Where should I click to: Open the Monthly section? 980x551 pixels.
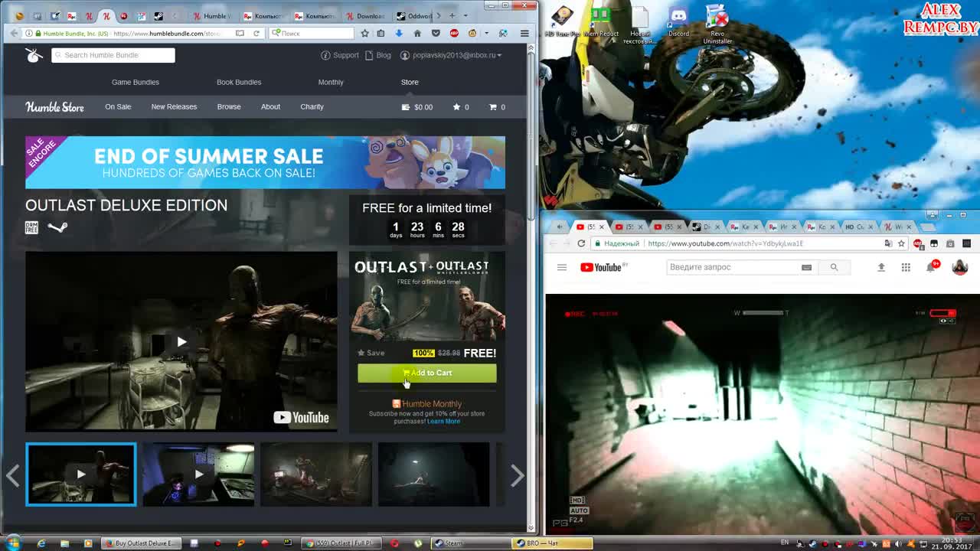pyautogui.click(x=331, y=82)
